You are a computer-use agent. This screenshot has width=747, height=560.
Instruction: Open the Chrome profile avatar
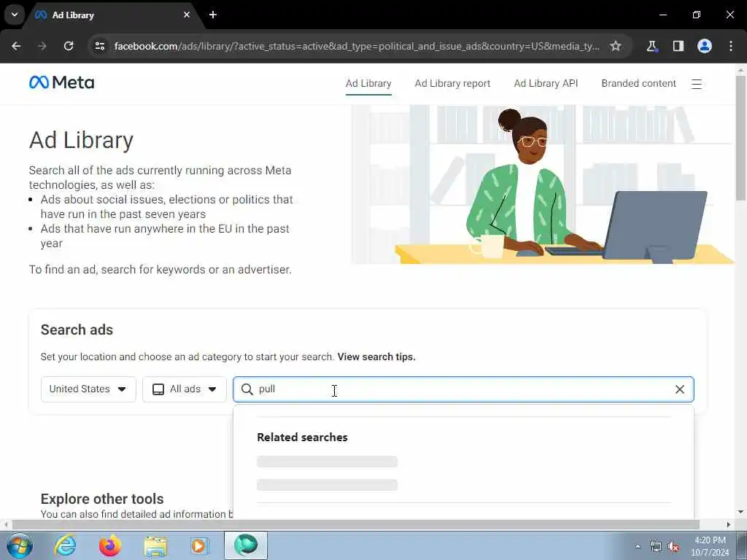pos(705,46)
